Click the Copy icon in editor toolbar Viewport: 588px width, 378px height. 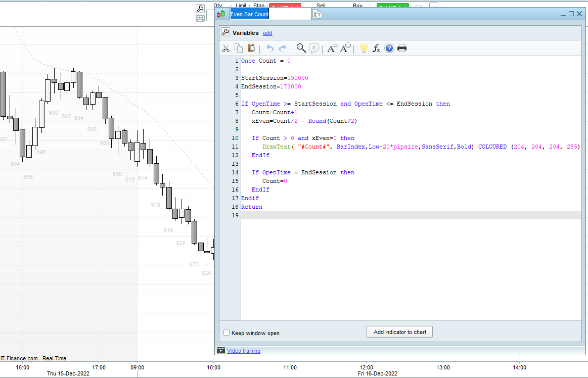coord(239,49)
